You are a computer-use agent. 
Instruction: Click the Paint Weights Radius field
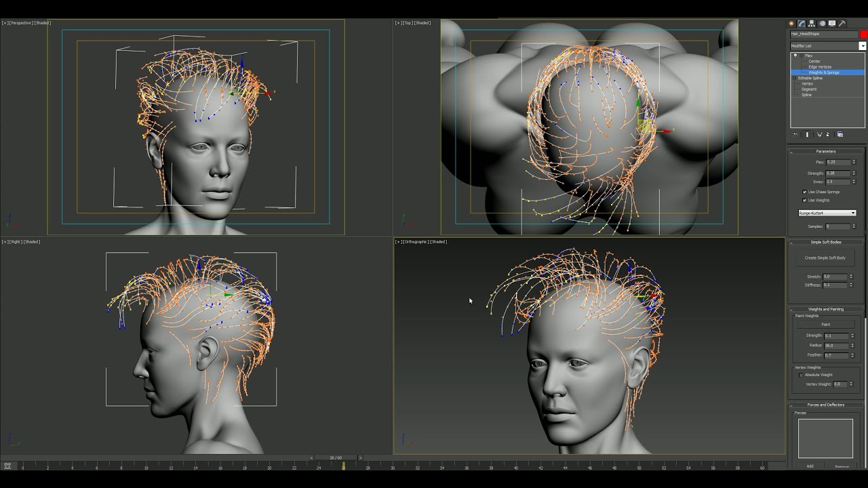click(836, 345)
